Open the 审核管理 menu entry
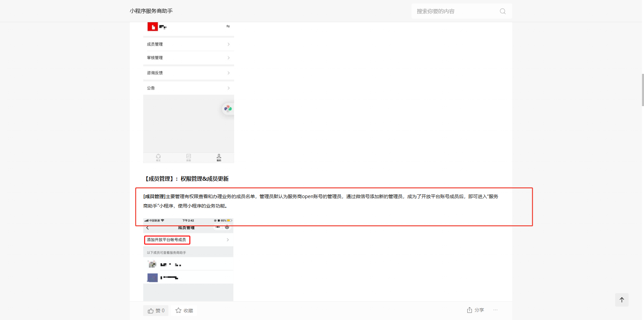Image resolution: width=644 pixels, height=320 pixels. [x=189, y=58]
